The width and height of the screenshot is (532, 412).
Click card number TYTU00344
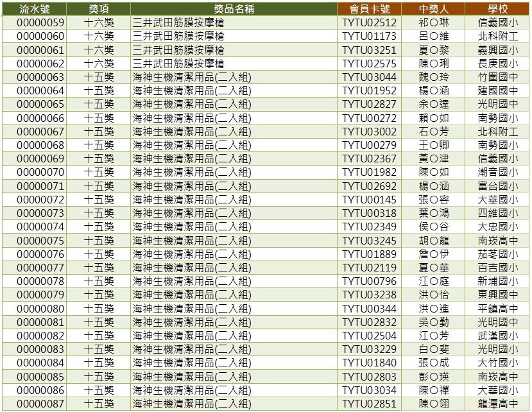pyautogui.click(x=369, y=309)
